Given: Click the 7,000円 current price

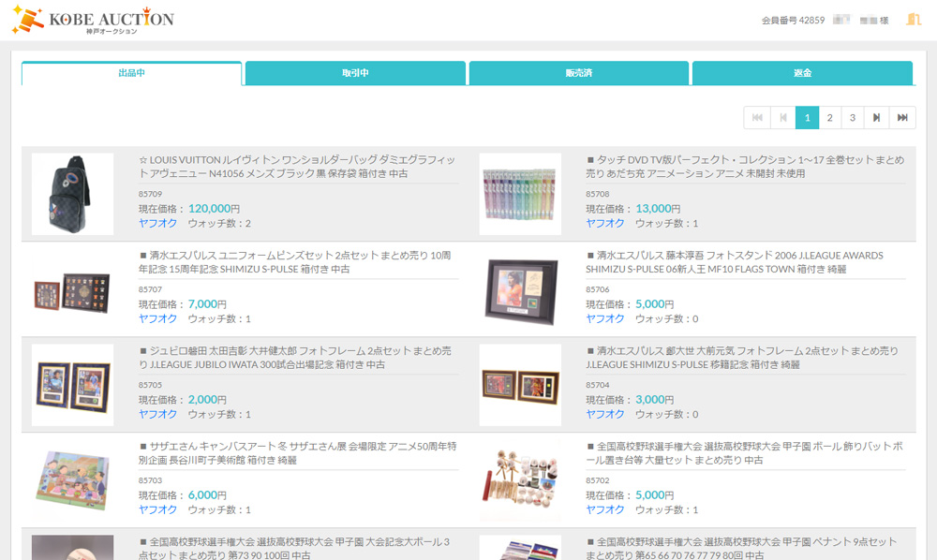Looking at the screenshot, I should [x=207, y=304].
